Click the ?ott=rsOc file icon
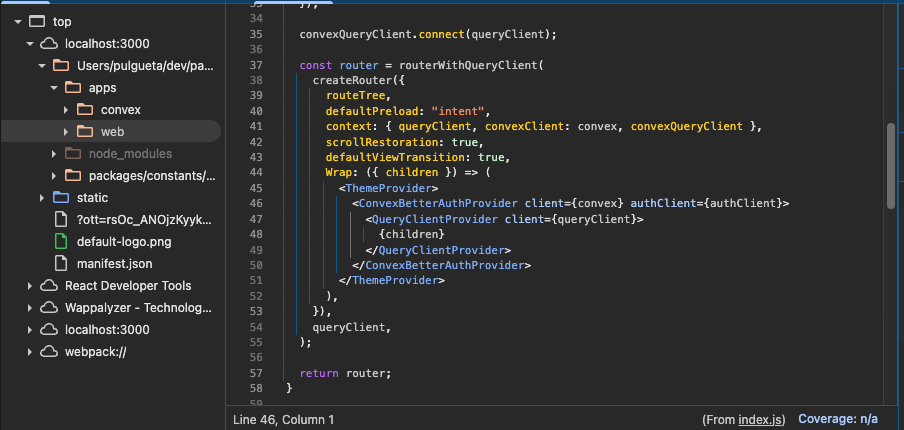Screen dimensions: 904x430 (61, 220)
